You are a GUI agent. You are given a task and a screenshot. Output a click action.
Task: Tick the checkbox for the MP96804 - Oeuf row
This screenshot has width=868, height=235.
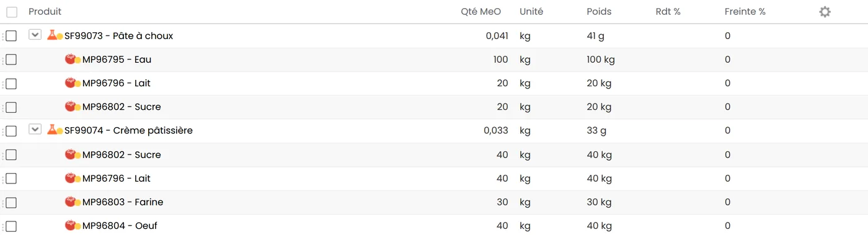[x=11, y=226]
